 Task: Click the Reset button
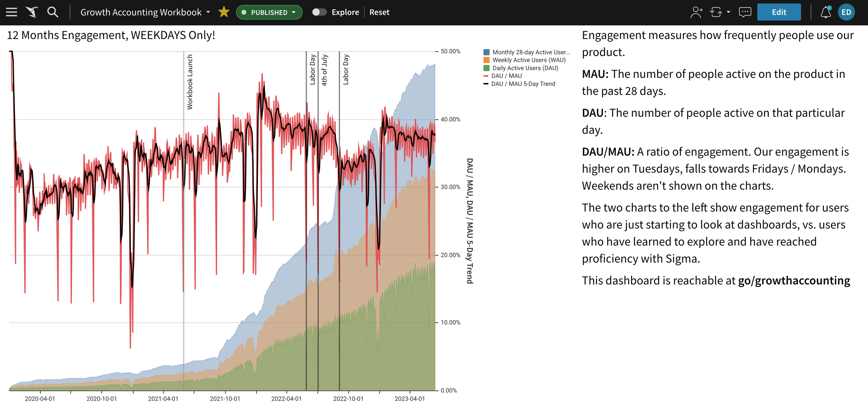click(x=379, y=12)
